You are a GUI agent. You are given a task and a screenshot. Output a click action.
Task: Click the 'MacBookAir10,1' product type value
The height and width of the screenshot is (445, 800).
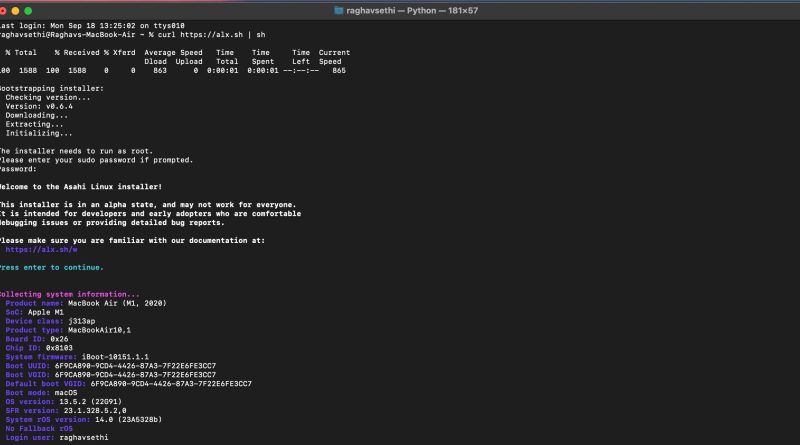(x=99, y=330)
